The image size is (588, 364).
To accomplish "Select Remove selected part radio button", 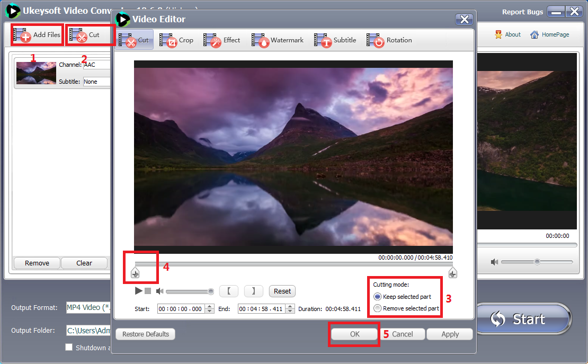I will [x=377, y=308].
